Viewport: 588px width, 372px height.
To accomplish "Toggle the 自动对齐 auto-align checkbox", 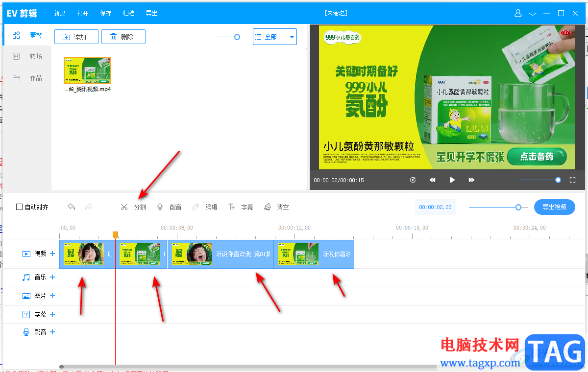I will coord(19,207).
